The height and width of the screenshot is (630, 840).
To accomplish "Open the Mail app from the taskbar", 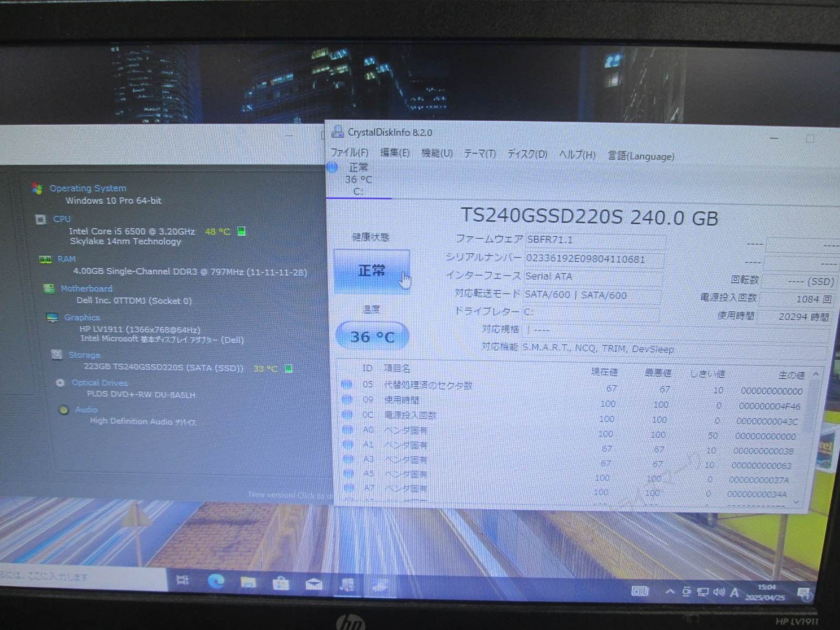I will (314, 584).
